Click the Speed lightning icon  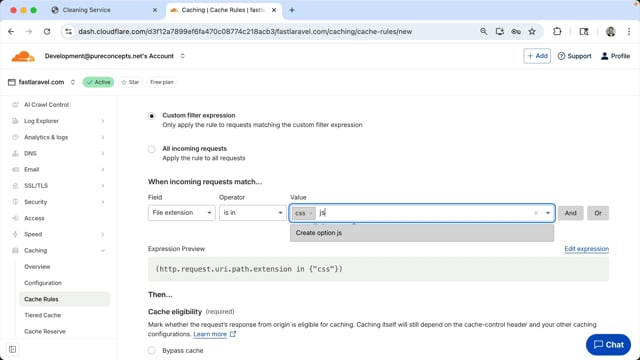(x=15, y=234)
